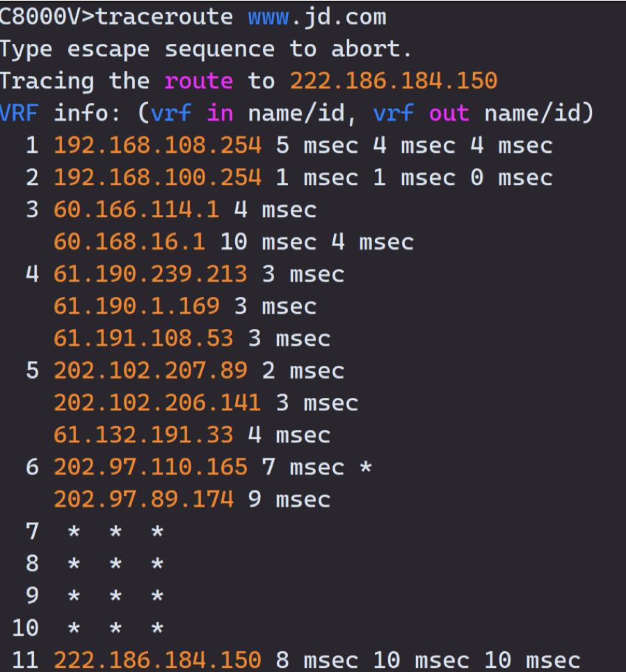Click the word "traceroute" in the command line

(164, 17)
